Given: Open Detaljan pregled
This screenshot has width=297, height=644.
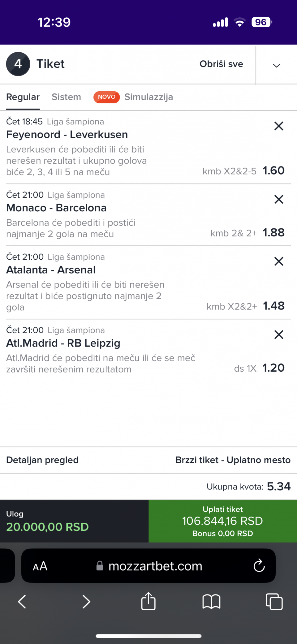Looking at the screenshot, I should (42, 460).
